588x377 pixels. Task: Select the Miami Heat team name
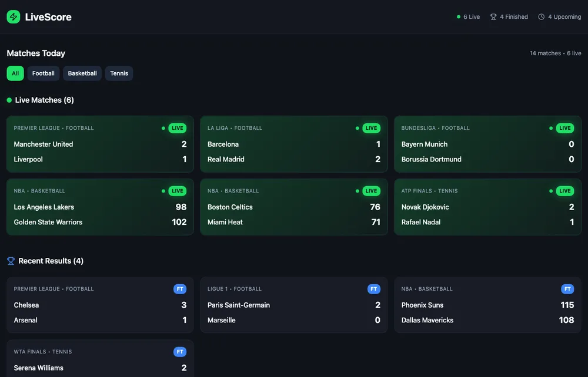pyautogui.click(x=225, y=222)
